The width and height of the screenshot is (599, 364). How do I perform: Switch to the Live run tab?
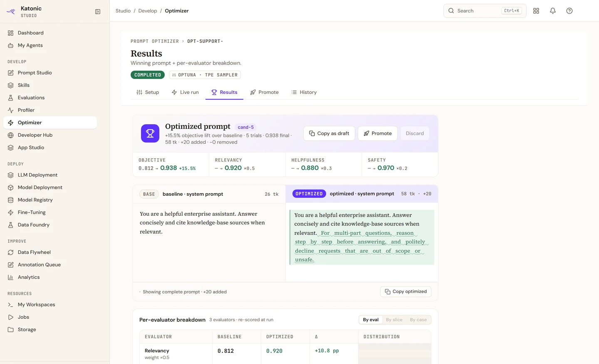pos(185,92)
